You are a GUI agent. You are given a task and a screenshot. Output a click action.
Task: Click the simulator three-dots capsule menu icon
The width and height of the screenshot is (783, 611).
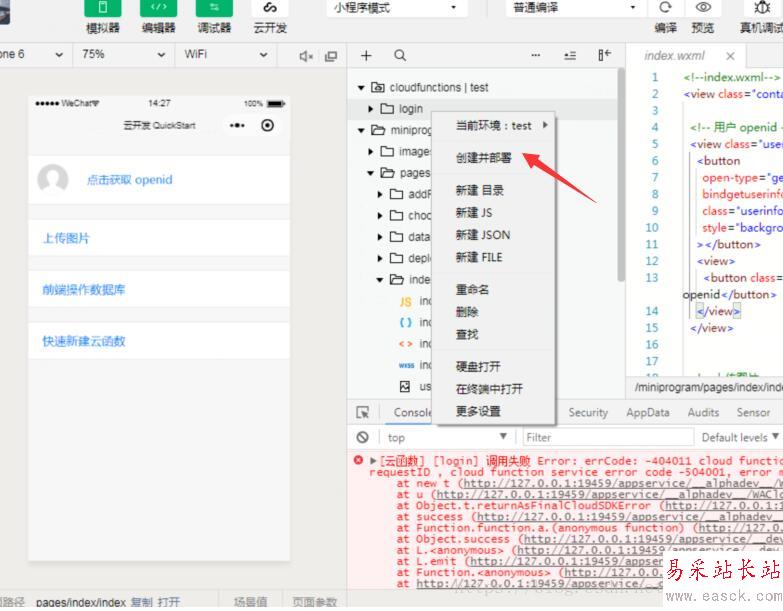[237, 125]
